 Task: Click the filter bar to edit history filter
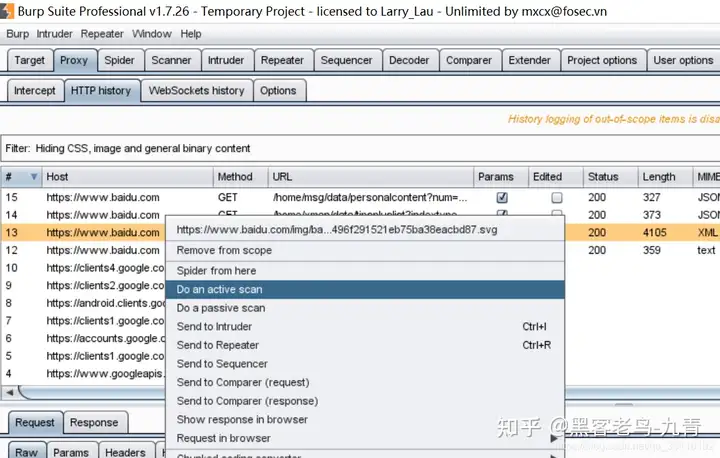pyautogui.click(x=360, y=148)
